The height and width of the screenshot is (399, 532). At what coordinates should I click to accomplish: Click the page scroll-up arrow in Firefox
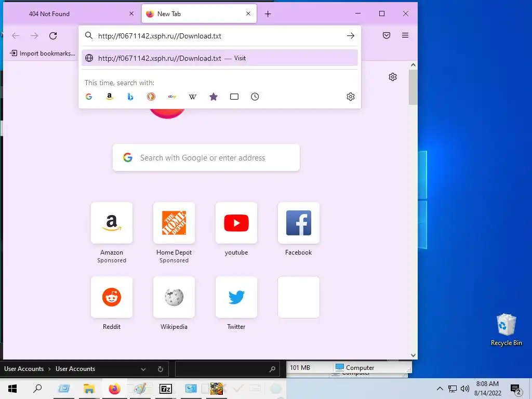413,65
